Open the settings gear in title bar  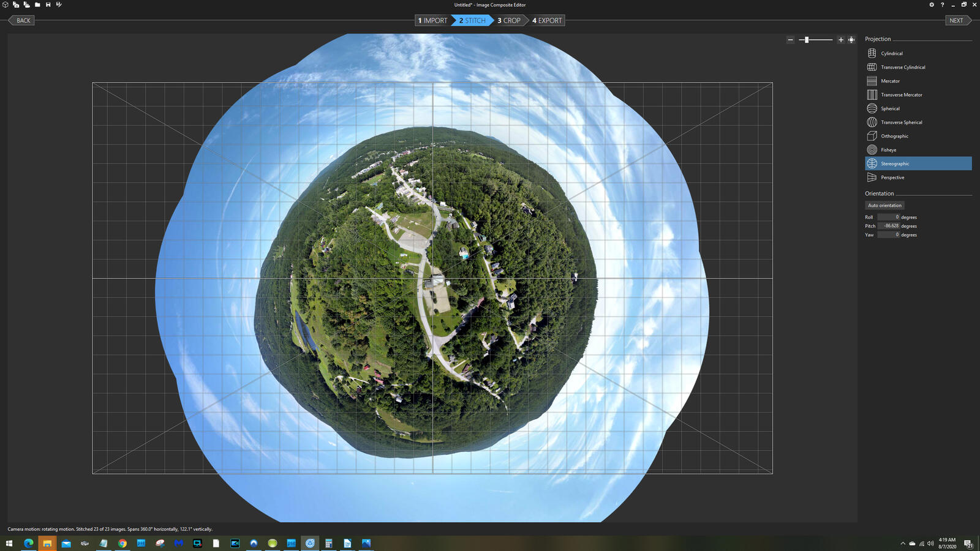coord(932,5)
